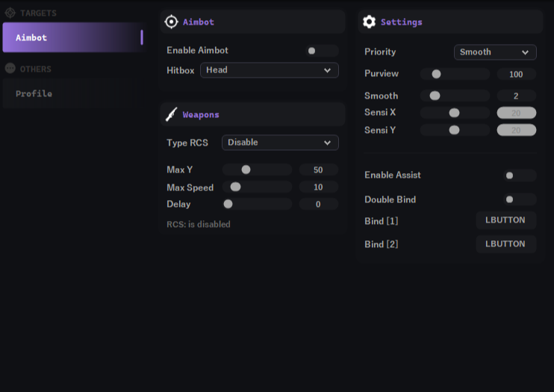The height and width of the screenshot is (392, 554).
Task: Click the Sensi X slider handle
Action: pyautogui.click(x=454, y=113)
